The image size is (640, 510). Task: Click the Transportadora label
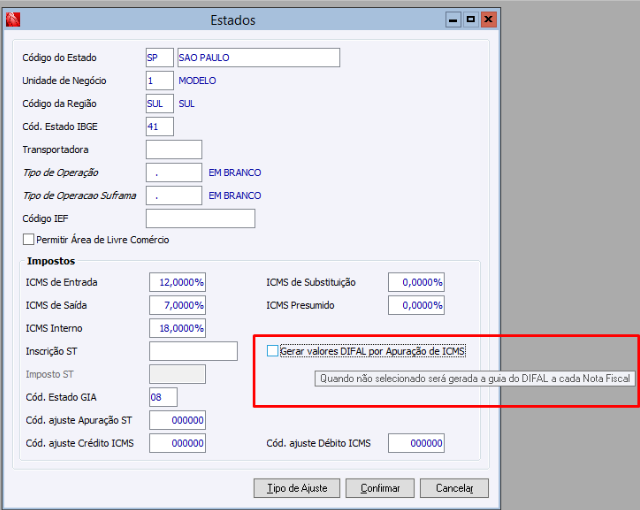56,150
